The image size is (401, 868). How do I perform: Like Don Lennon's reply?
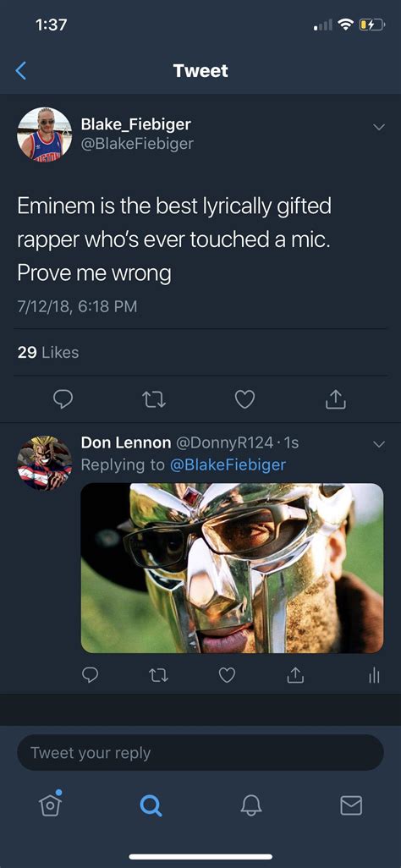point(227,674)
